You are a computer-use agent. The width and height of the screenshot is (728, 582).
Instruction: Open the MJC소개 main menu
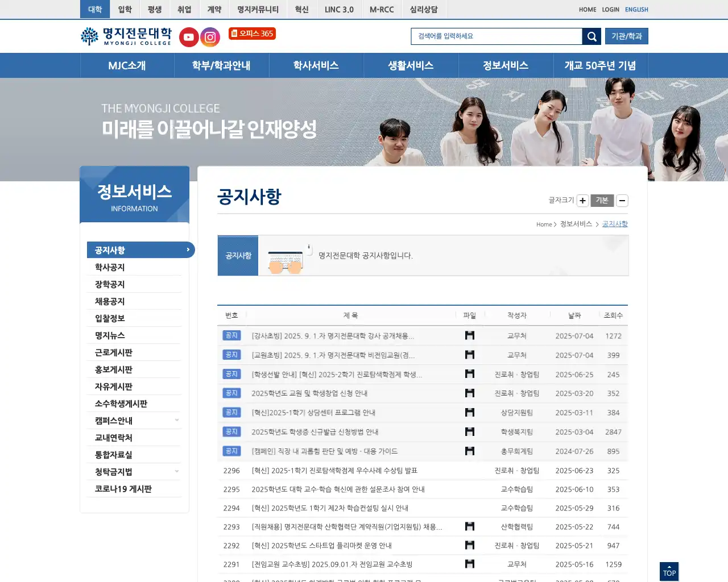[127, 65]
